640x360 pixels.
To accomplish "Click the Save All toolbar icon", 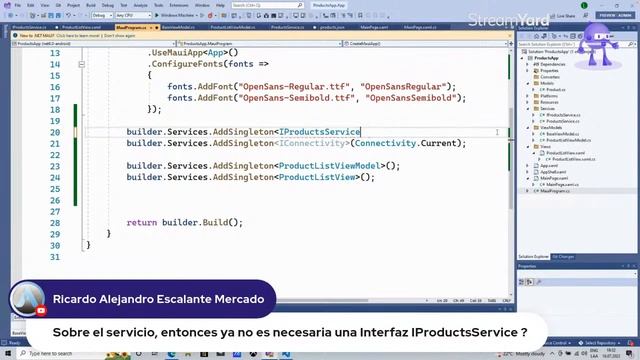I will coord(58,16).
